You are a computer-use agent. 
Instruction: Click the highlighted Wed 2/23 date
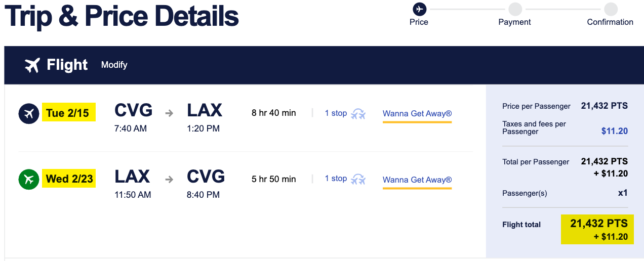[x=69, y=179]
